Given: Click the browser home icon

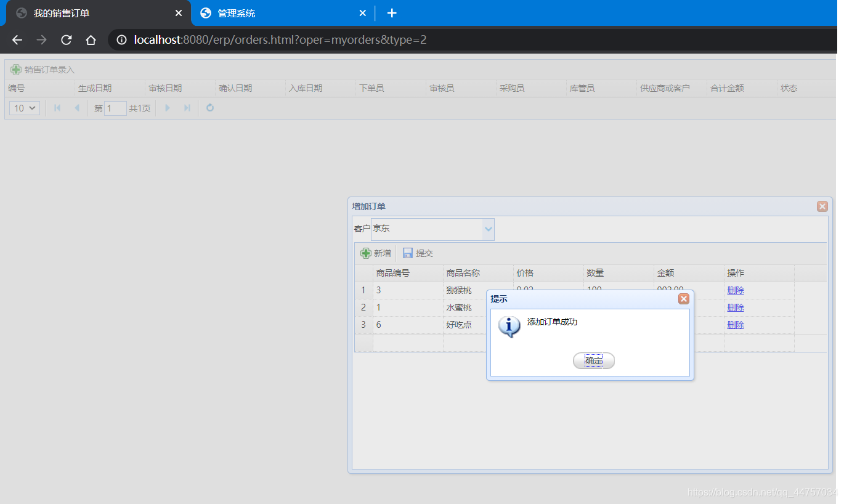Looking at the screenshot, I should tap(91, 40).
